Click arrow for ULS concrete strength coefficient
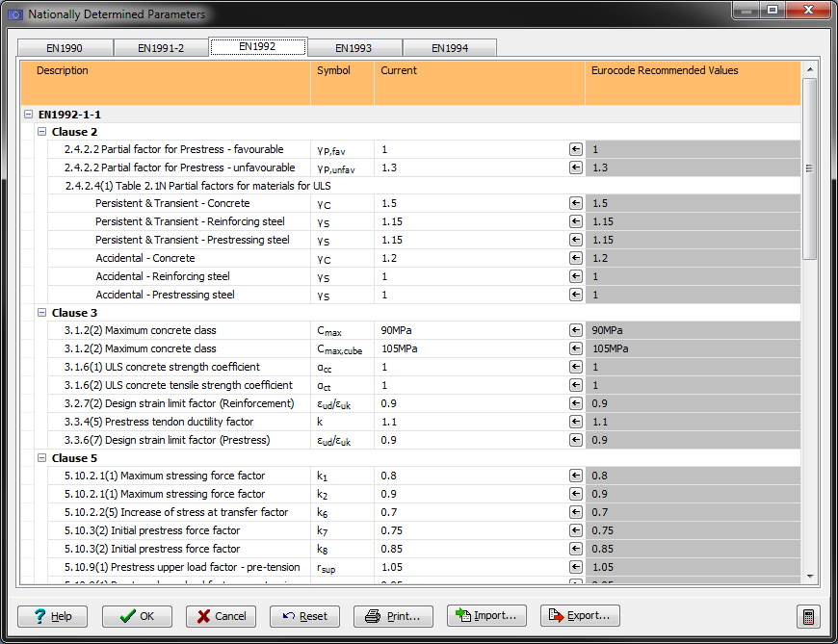 (x=576, y=367)
